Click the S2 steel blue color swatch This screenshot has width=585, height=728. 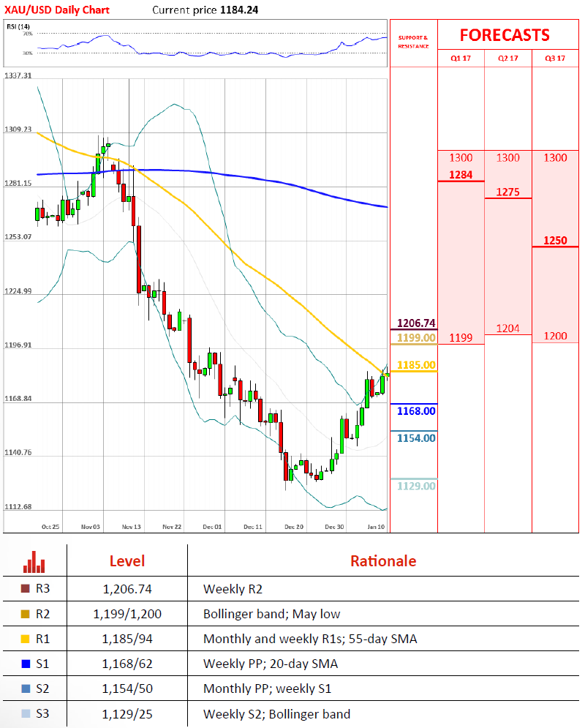tap(27, 688)
